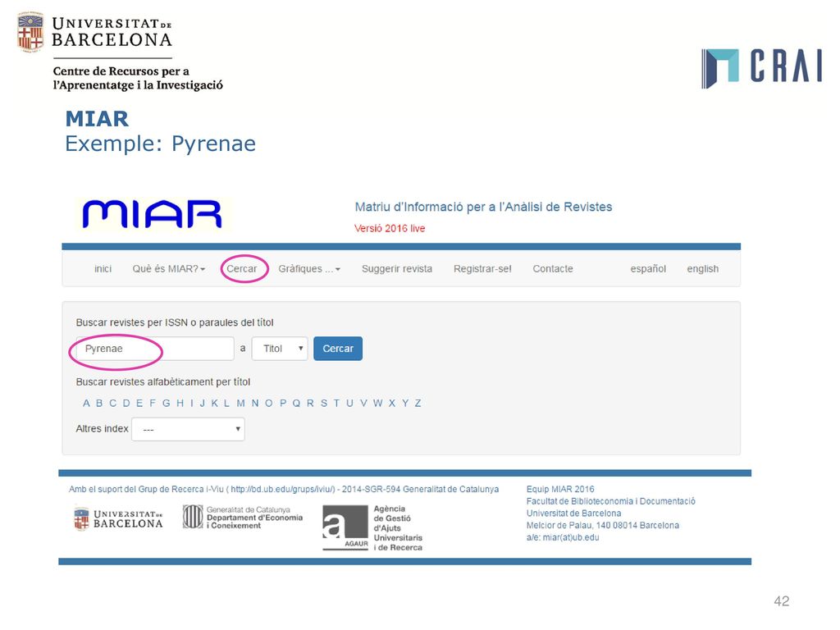
Task: Click the Universitat de Barcelona footer logo
Action: 118,519
